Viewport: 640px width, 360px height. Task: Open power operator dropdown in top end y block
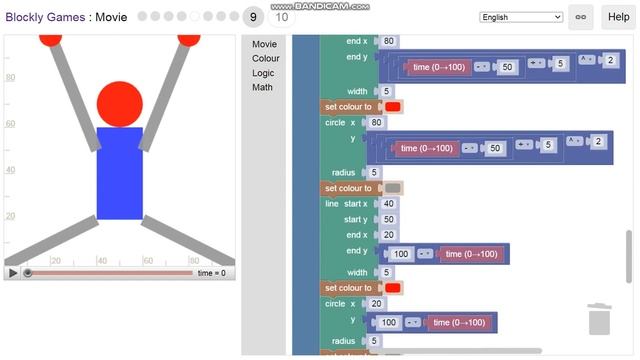[x=587, y=60]
